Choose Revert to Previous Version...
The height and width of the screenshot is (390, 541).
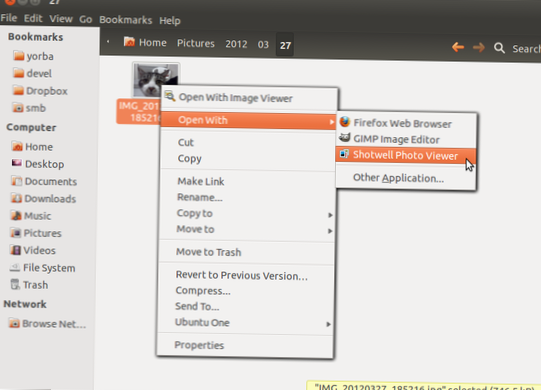pyautogui.click(x=246, y=275)
